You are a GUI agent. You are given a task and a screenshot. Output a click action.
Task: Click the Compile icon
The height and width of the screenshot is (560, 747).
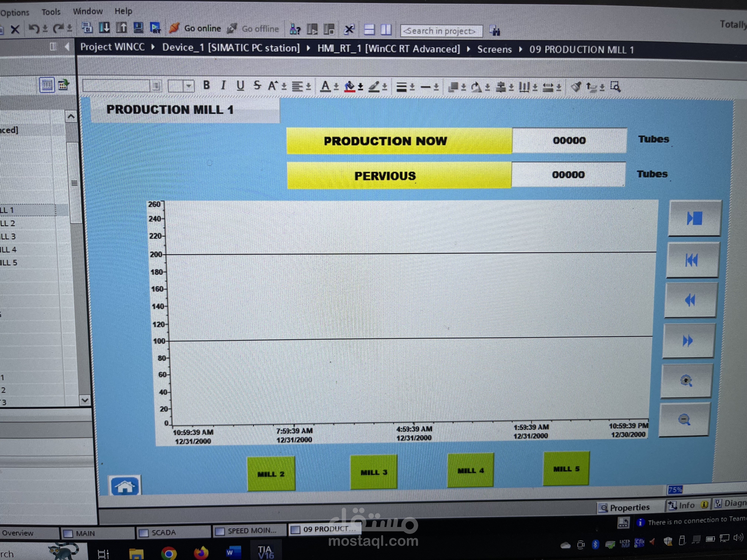87,28
